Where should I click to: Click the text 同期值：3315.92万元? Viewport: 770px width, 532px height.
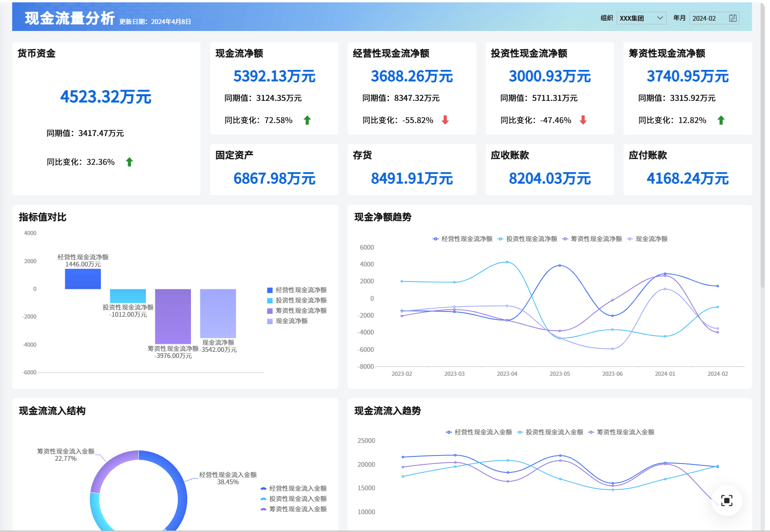(x=677, y=98)
